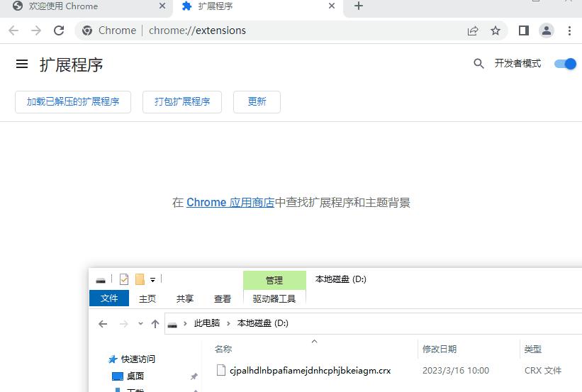Click 此电脑 in Explorer breadcrumb

207,323
